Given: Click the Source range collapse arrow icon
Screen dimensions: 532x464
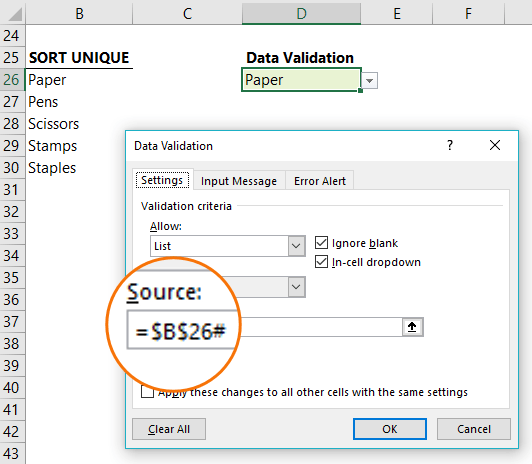Looking at the screenshot, I should [412, 327].
